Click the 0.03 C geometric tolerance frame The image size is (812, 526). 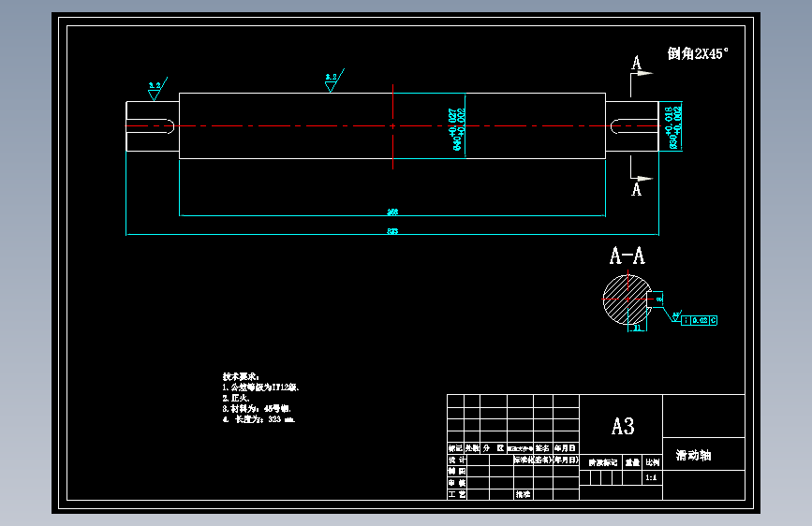click(x=699, y=320)
